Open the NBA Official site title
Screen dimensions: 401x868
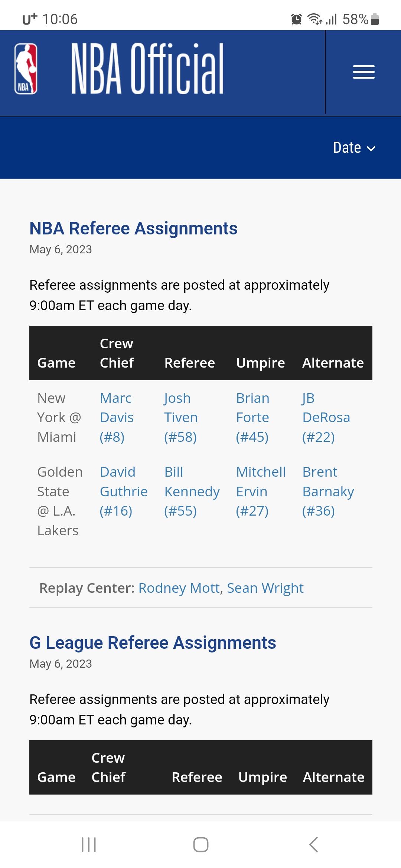[x=147, y=69]
